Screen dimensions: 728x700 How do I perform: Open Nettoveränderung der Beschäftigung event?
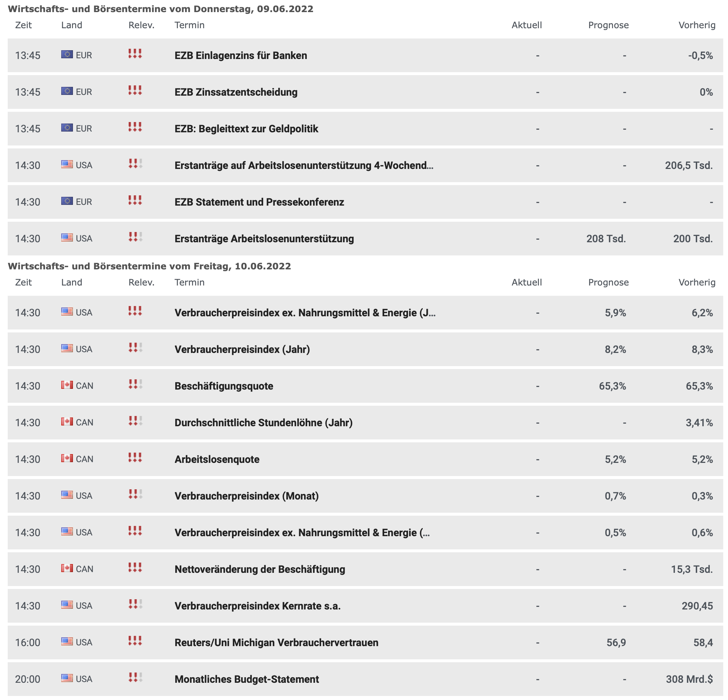click(x=260, y=569)
